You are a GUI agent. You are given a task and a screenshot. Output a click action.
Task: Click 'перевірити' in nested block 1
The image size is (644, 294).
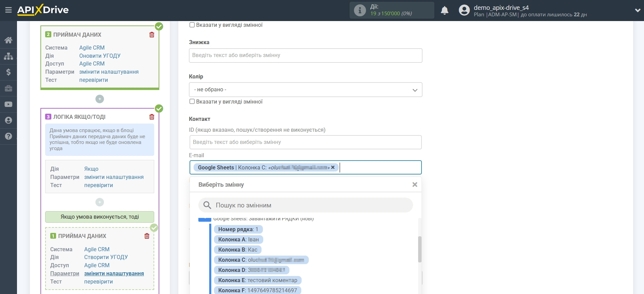[x=99, y=281]
